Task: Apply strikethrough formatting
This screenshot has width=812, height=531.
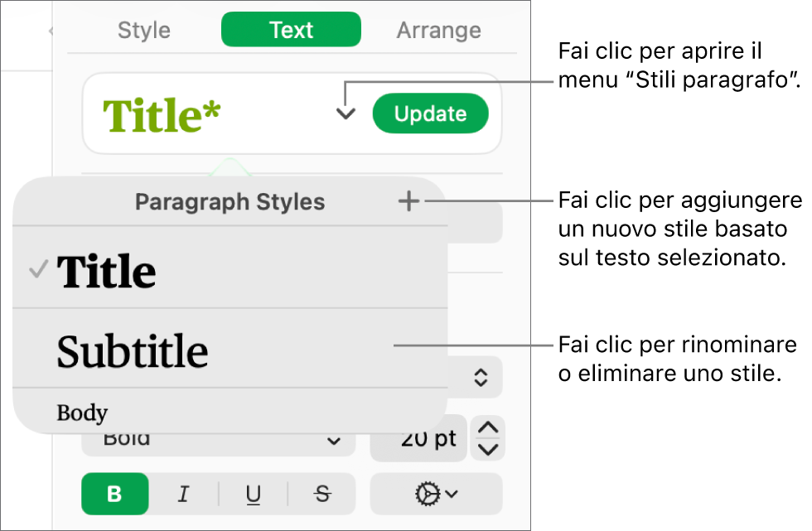Action: [x=321, y=494]
